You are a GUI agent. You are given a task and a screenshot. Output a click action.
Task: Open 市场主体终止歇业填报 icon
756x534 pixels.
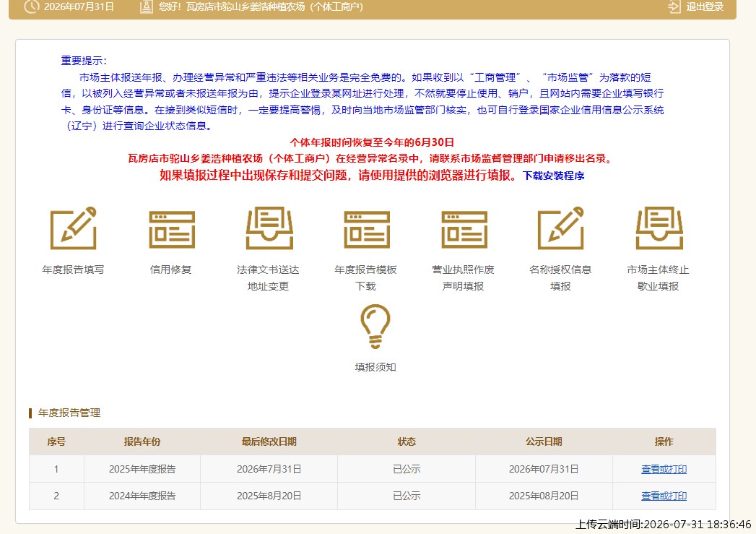[x=659, y=228]
